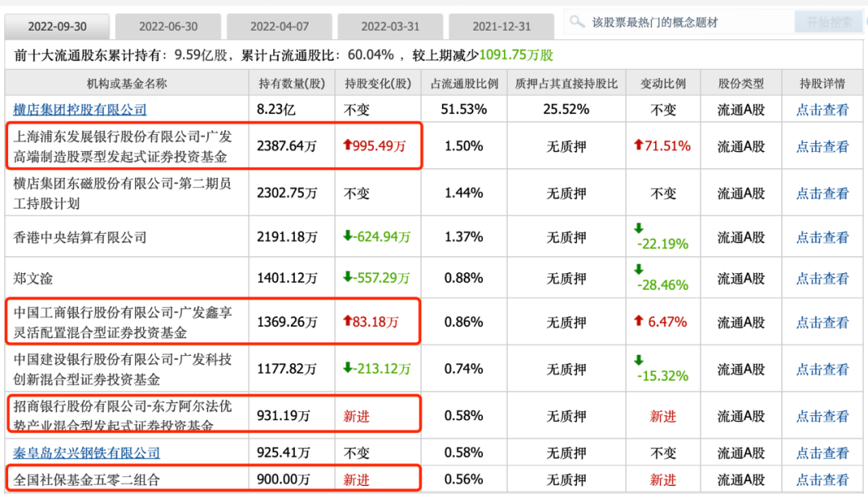Image resolution: width=868 pixels, height=494 pixels.
Task: Click 点击查看 for 秦皇岛宏兴钢铁 row
Action: click(x=822, y=453)
